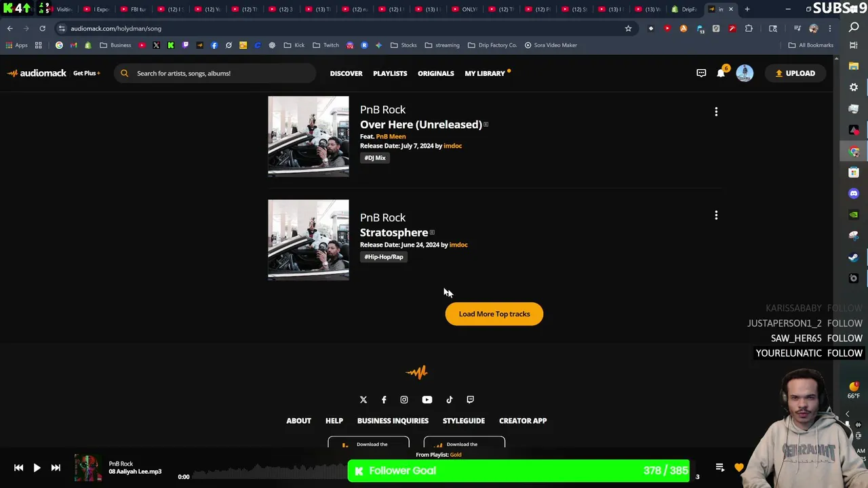
Task: Open the player queue icon
Action: click(x=720, y=468)
